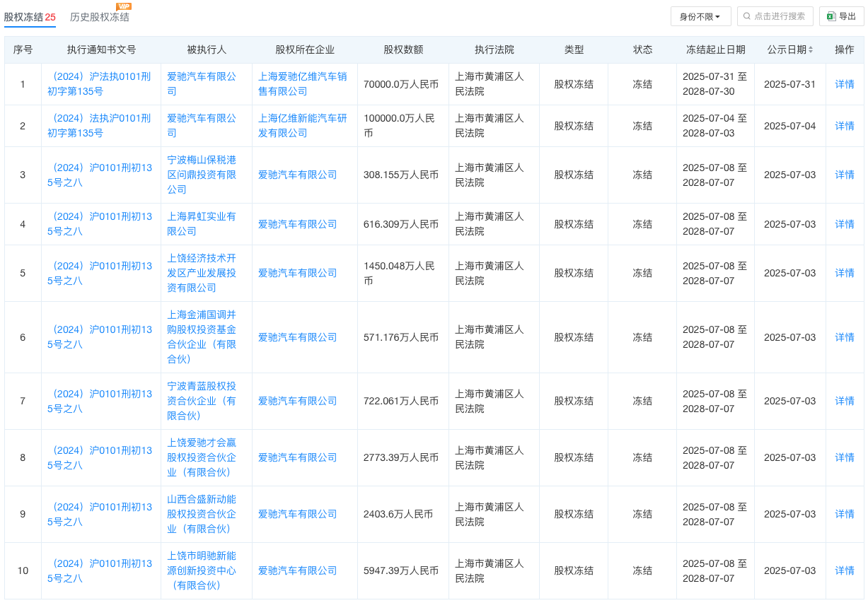
Task: Open 上饶爱驰才会赢股权投资合伙企业 link
Action: [x=202, y=457]
